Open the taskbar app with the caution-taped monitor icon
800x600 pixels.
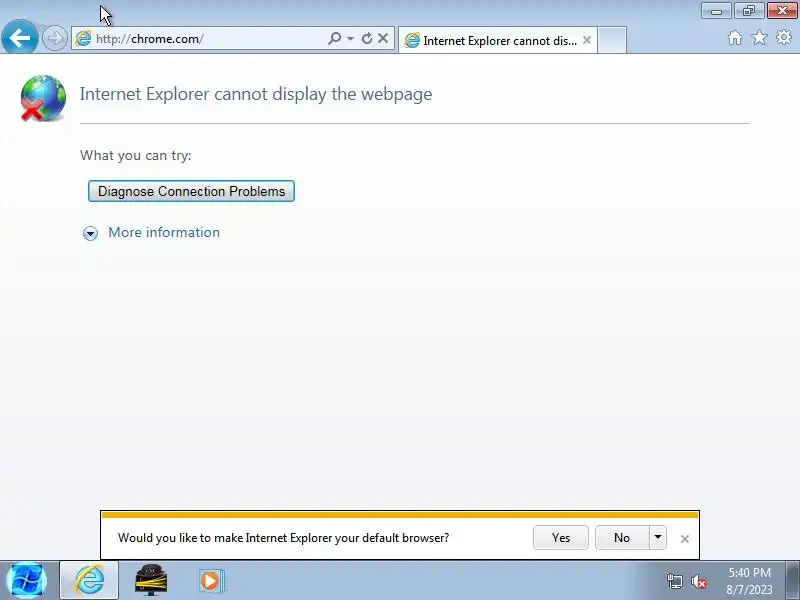[151, 581]
